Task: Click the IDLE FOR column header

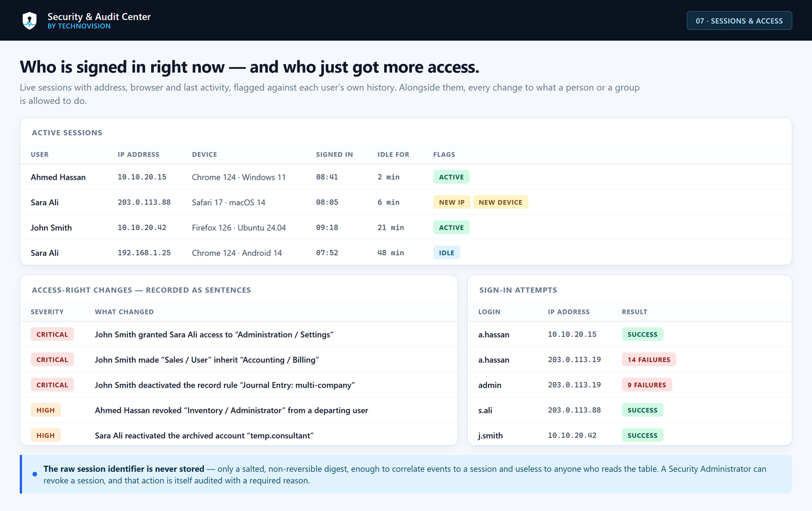Action: (393, 154)
